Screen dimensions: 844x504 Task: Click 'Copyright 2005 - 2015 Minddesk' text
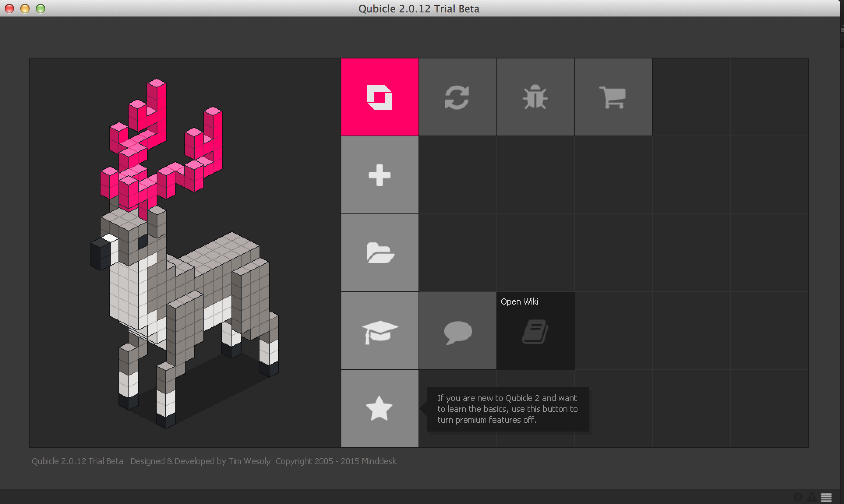336,461
